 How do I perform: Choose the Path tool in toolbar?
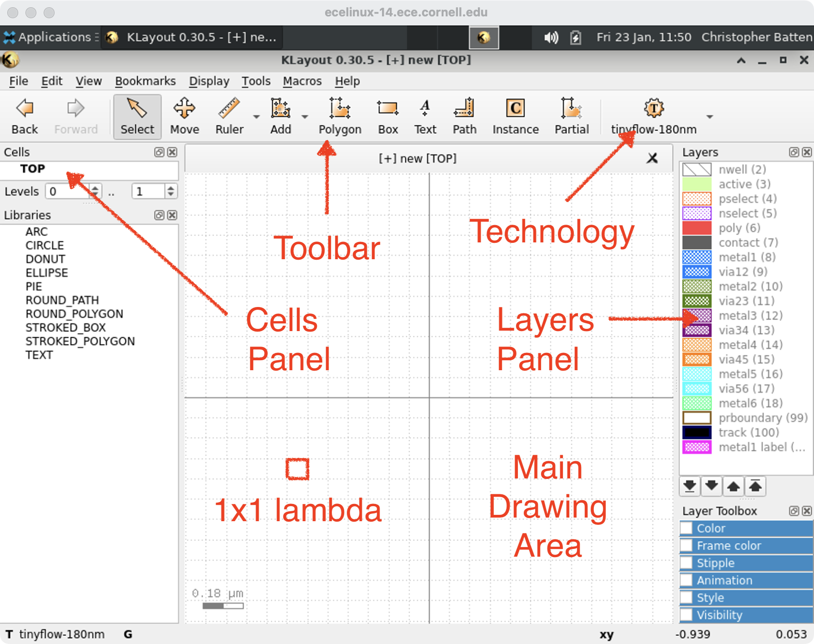point(464,116)
